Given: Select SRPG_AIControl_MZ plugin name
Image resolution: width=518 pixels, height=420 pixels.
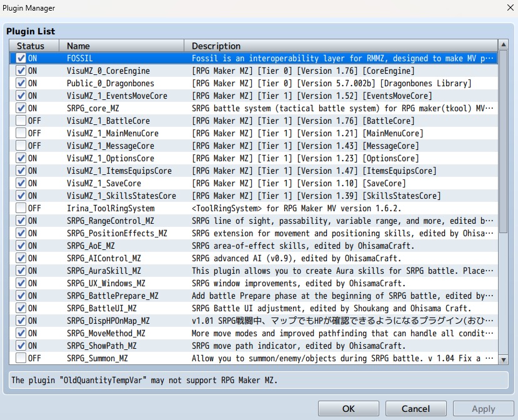Looking at the screenshot, I should [104, 258].
